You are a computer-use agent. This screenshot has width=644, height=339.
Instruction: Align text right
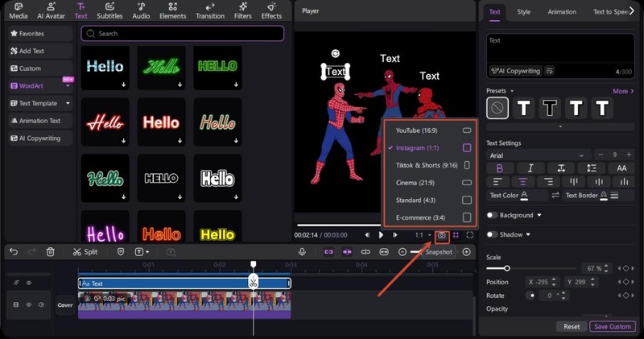click(548, 182)
